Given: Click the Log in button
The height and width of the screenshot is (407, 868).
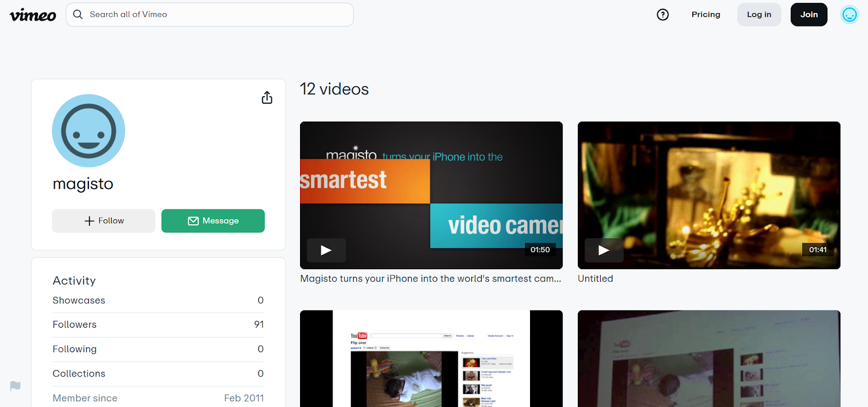Looking at the screenshot, I should 759,15.
